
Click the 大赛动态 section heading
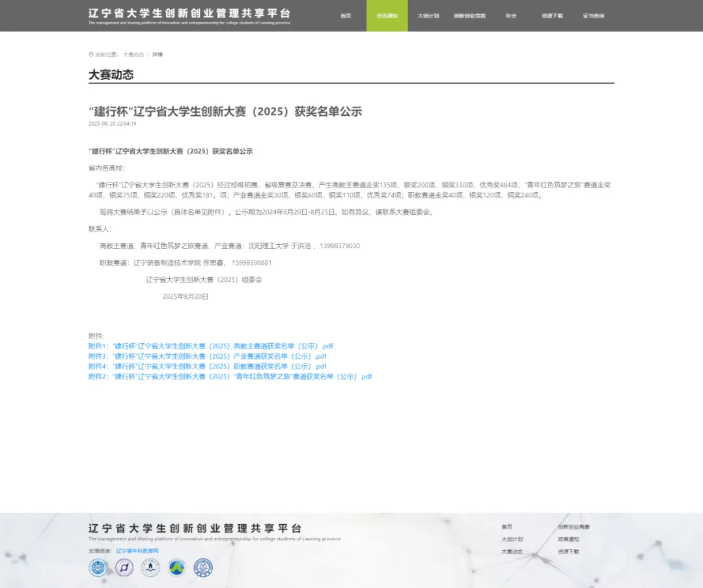pyautogui.click(x=111, y=74)
